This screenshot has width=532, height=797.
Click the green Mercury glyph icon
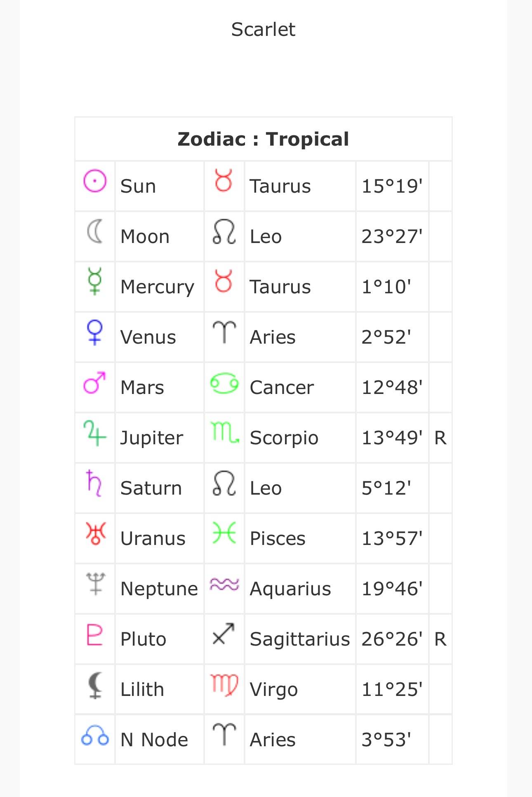pos(95,281)
